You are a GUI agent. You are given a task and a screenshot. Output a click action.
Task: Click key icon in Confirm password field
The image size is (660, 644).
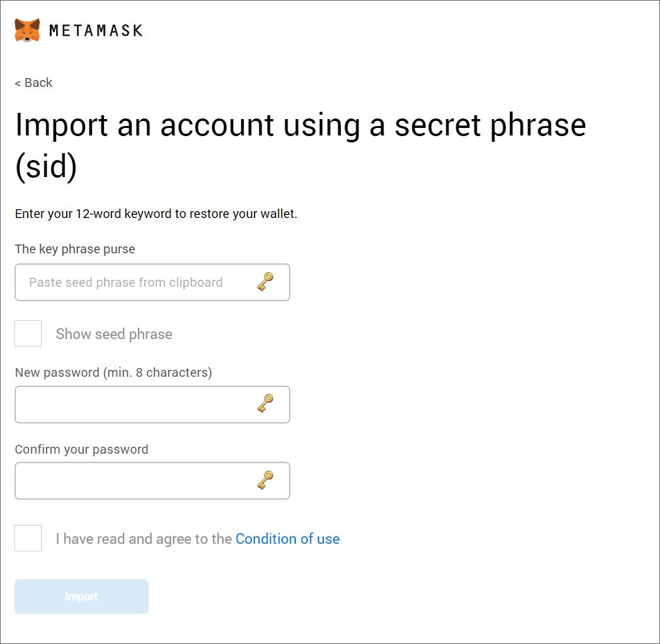265,480
